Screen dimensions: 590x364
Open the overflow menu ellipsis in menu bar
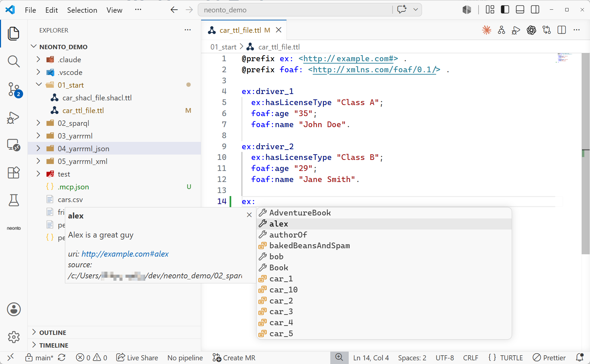pyautogui.click(x=138, y=10)
